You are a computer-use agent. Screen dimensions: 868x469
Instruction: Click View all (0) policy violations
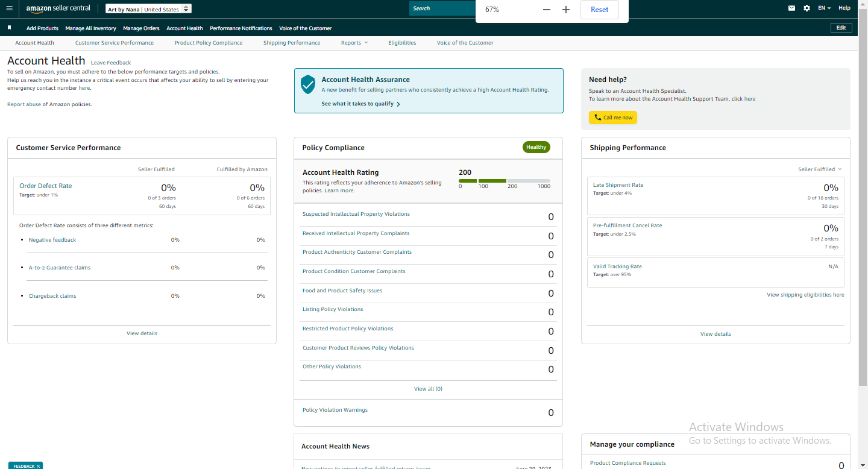[x=428, y=389]
